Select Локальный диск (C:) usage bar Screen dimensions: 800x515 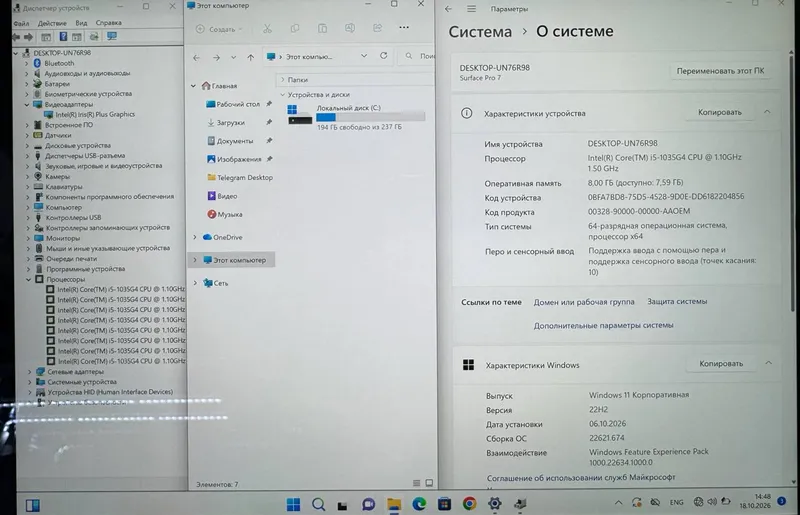(x=370, y=117)
